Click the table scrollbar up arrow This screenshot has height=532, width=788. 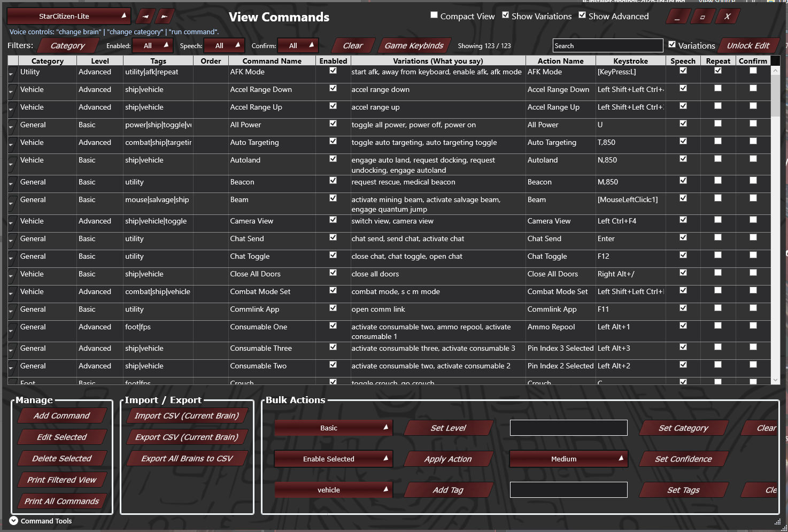(775, 71)
